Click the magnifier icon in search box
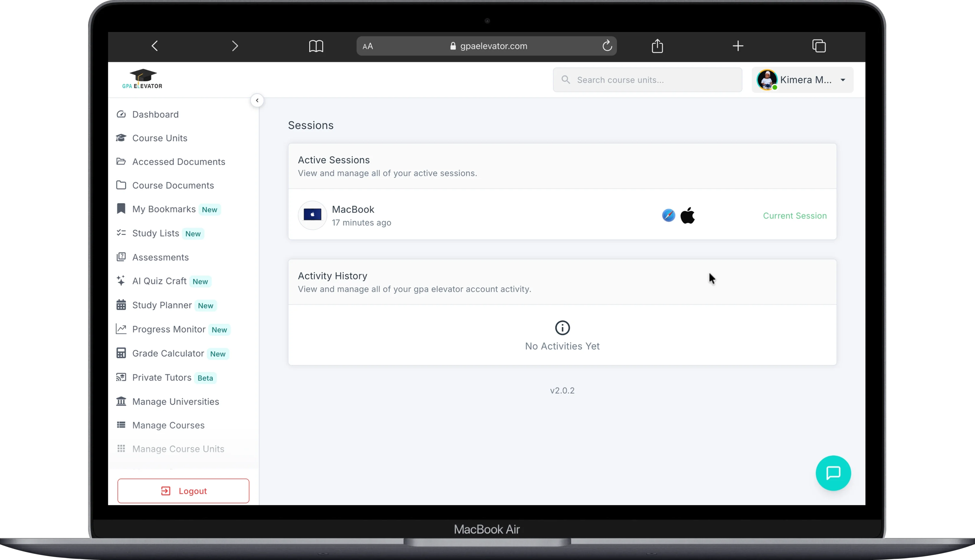This screenshot has width=975, height=560. (565, 80)
